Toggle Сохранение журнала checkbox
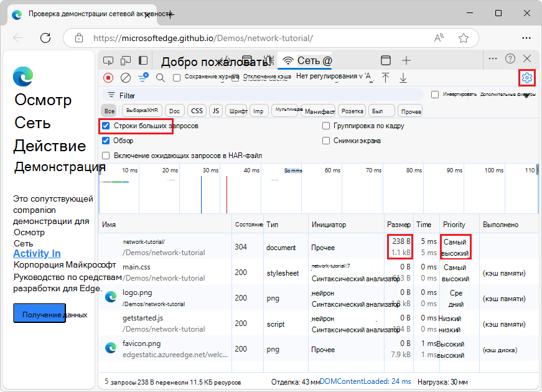Viewport: 542px width, 392px height. tap(177, 78)
